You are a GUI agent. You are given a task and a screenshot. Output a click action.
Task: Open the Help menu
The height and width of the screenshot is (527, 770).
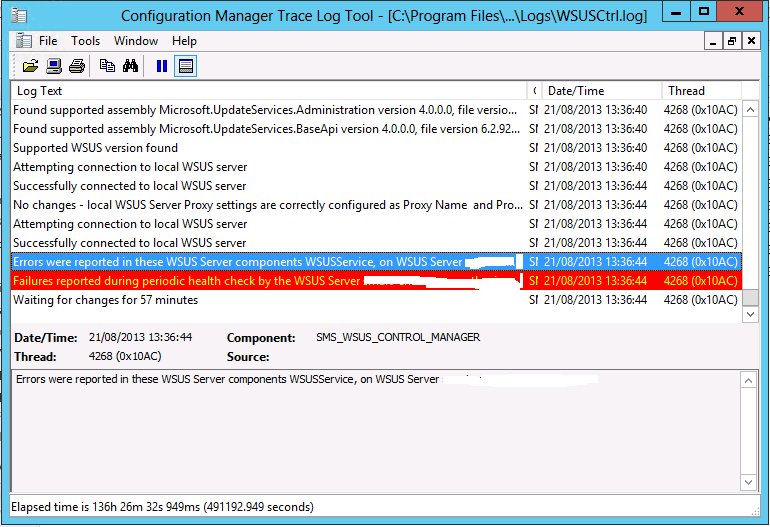pyautogui.click(x=184, y=41)
